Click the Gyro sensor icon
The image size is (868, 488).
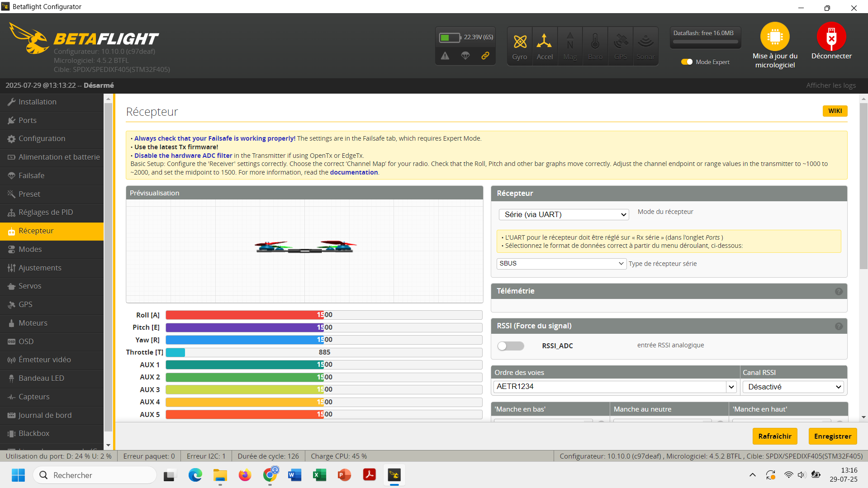tap(520, 42)
